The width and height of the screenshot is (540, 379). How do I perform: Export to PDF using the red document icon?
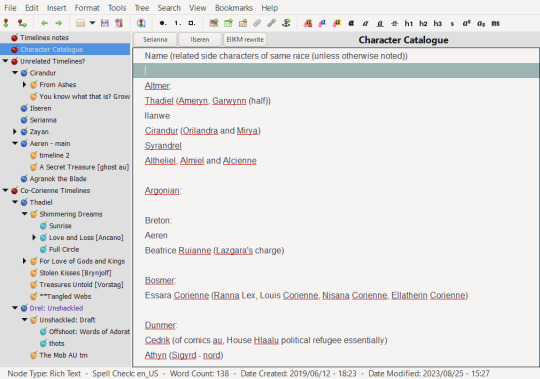(x=119, y=23)
